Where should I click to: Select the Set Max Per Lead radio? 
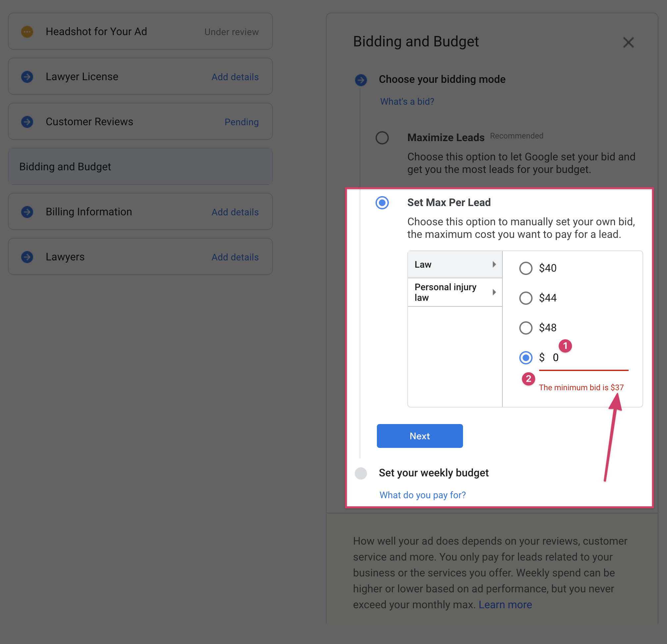(382, 202)
